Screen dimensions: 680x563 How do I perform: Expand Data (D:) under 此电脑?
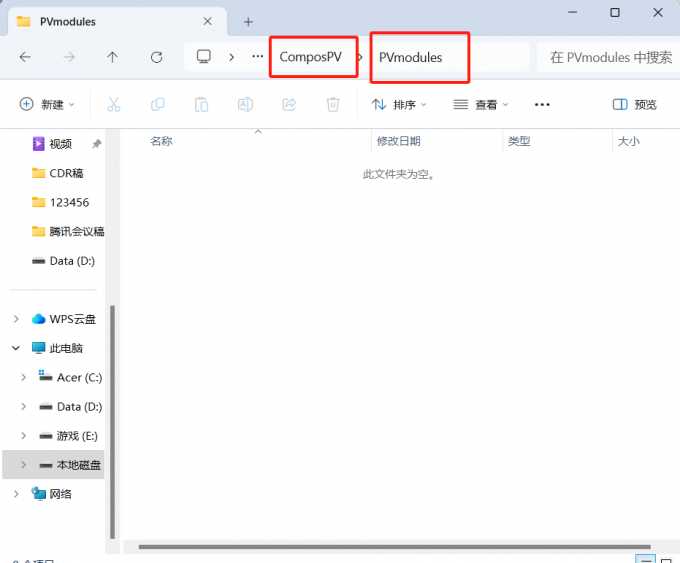click(23, 406)
